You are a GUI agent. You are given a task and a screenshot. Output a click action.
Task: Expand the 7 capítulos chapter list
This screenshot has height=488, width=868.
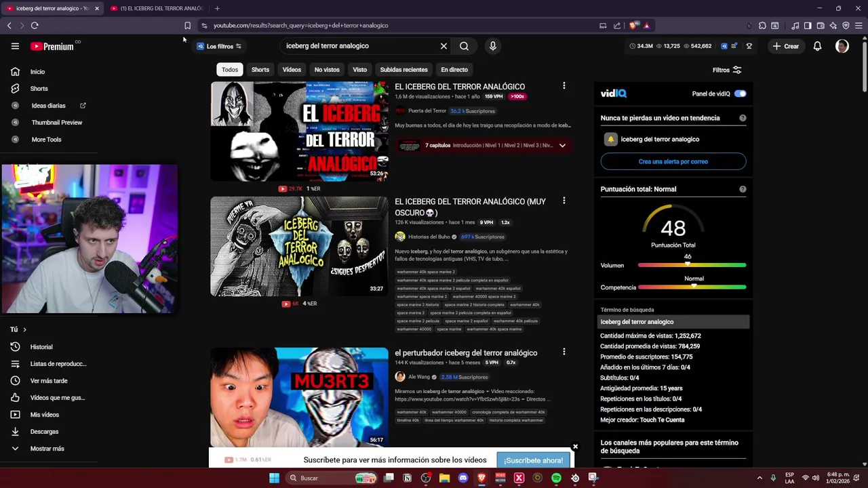click(562, 145)
